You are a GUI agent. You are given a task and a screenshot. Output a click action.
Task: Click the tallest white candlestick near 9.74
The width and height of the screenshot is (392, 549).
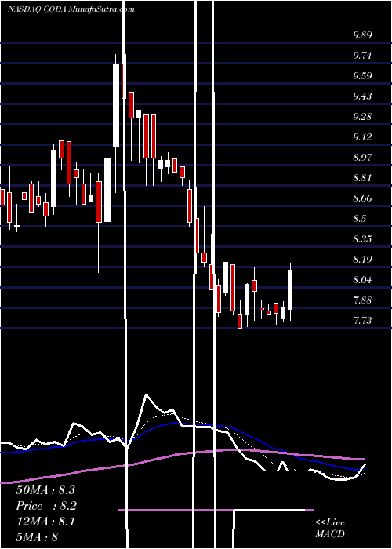pyautogui.click(x=116, y=104)
